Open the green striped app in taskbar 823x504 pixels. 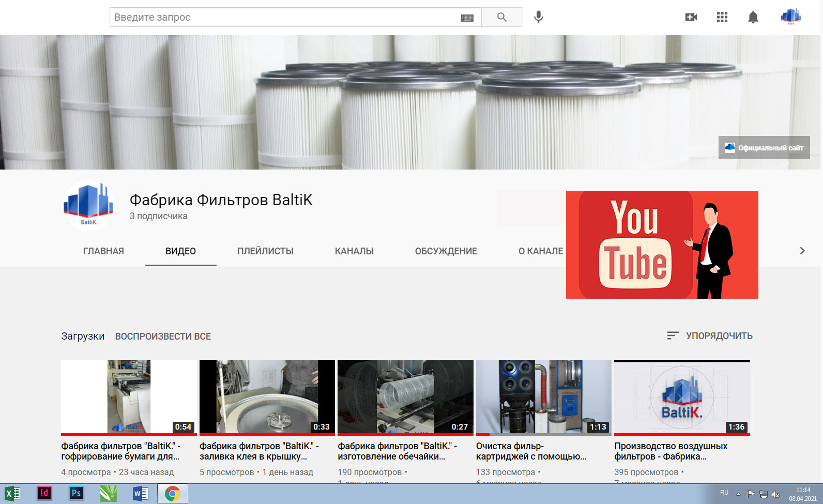point(108,494)
